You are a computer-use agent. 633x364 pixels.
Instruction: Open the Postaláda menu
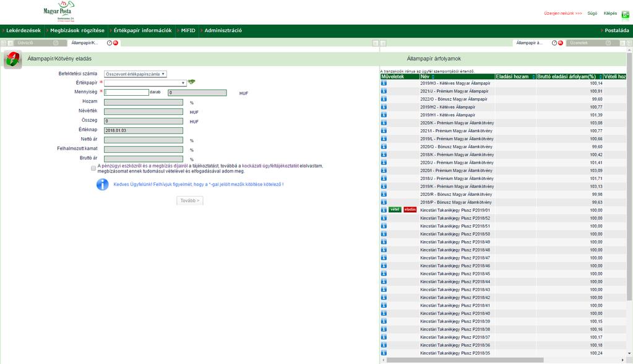[x=616, y=30]
